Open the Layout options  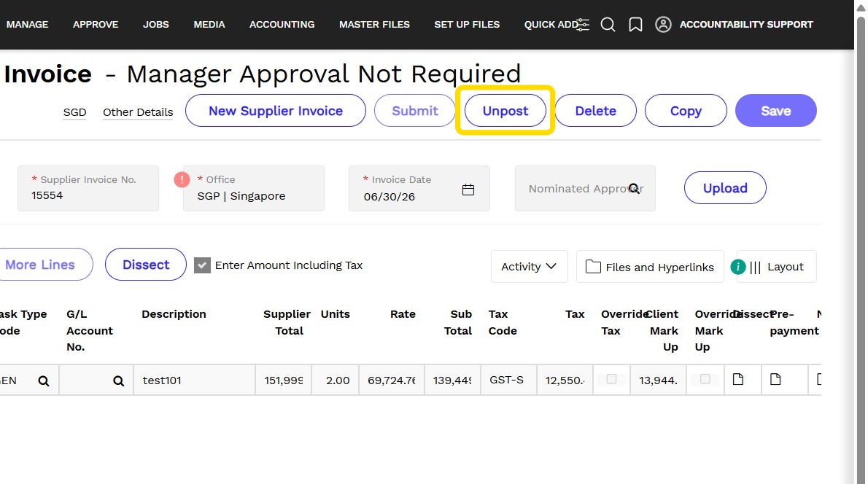[777, 267]
